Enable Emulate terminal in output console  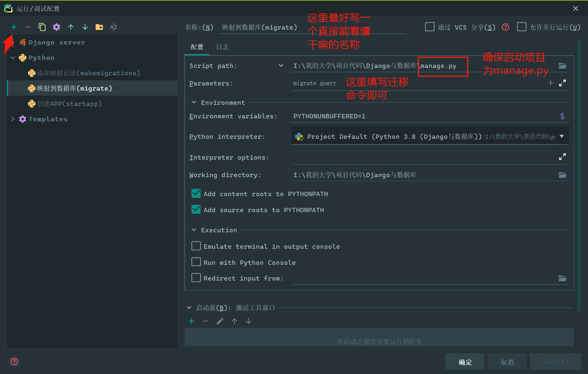[196, 246]
